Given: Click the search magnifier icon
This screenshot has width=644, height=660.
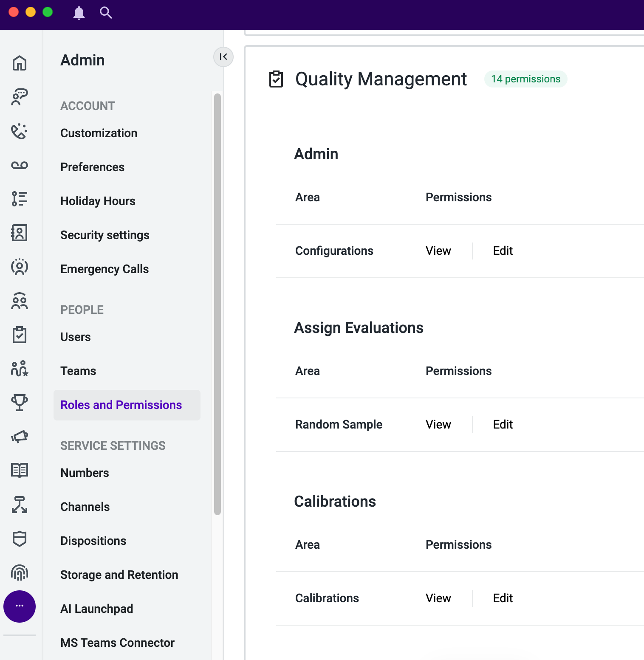Looking at the screenshot, I should point(106,13).
